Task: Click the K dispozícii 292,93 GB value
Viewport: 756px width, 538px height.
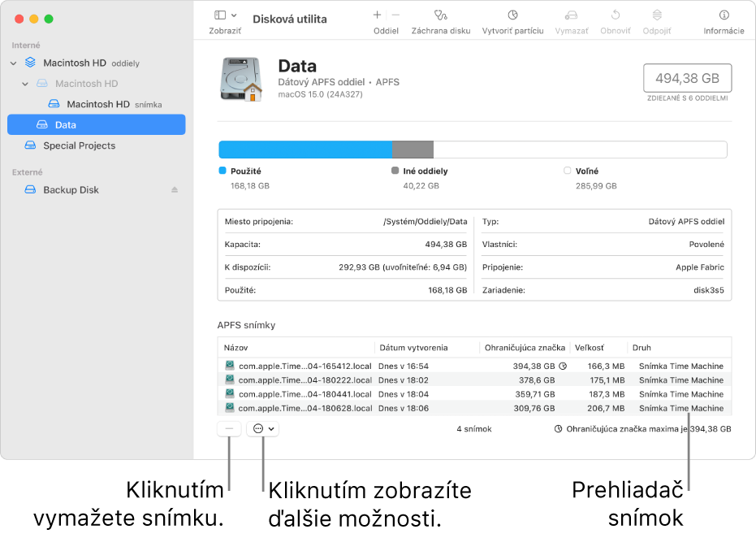Action: [403, 267]
